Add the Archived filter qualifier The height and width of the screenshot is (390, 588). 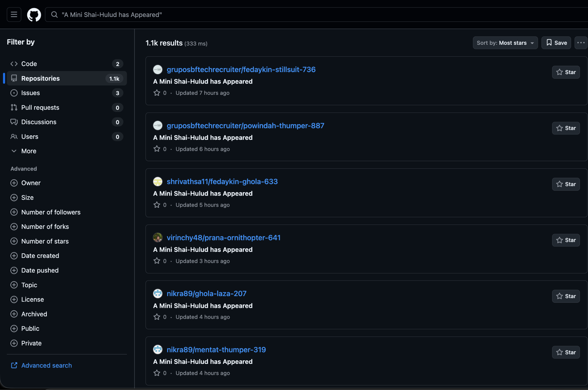pyautogui.click(x=14, y=314)
